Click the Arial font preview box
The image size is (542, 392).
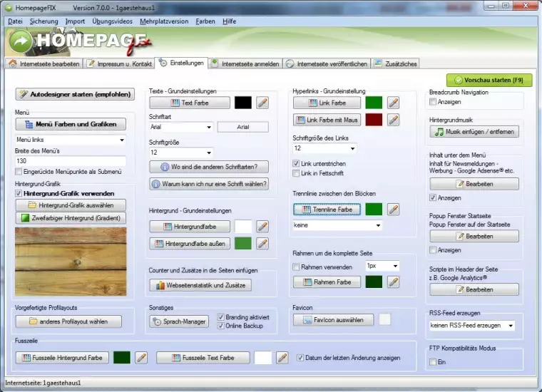point(243,127)
